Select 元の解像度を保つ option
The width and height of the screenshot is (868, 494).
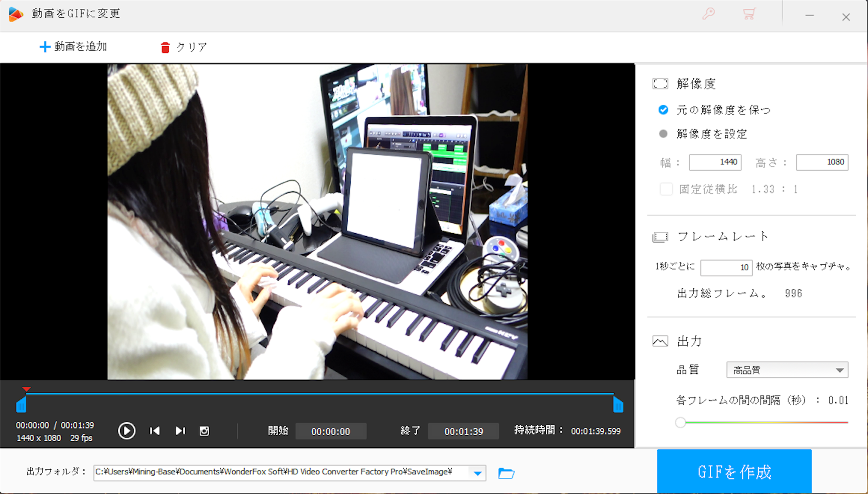click(x=663, y=110)
